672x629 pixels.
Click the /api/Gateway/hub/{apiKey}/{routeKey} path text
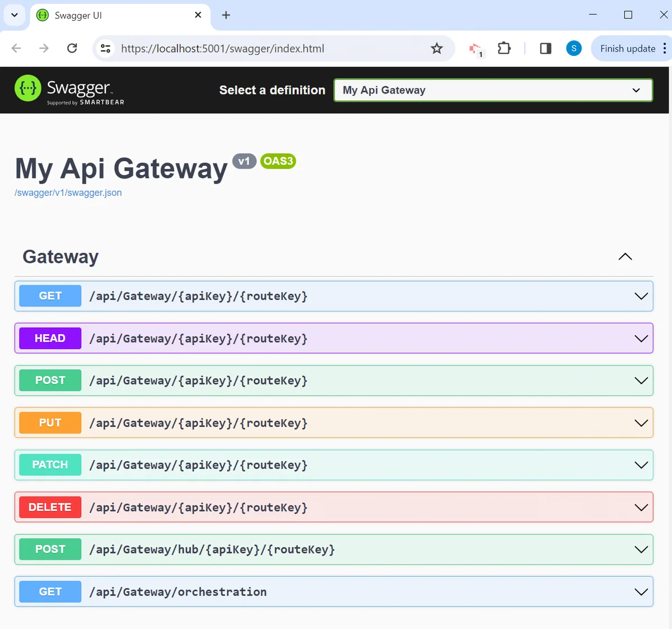(212, 550)
